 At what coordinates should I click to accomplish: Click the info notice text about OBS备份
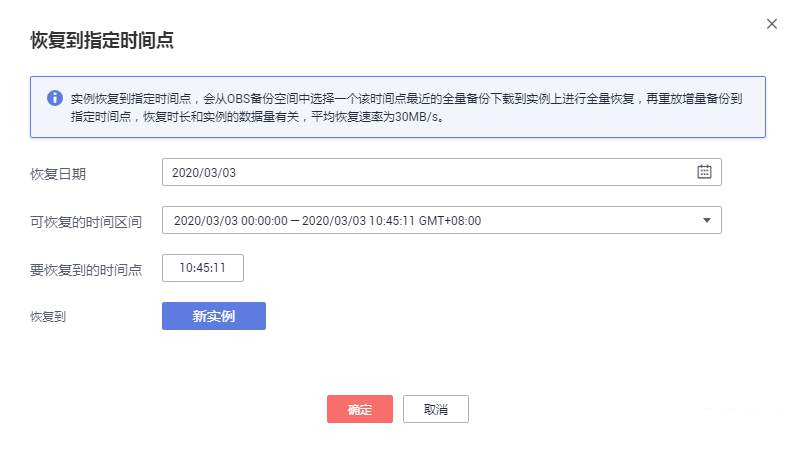click(406, 107)
